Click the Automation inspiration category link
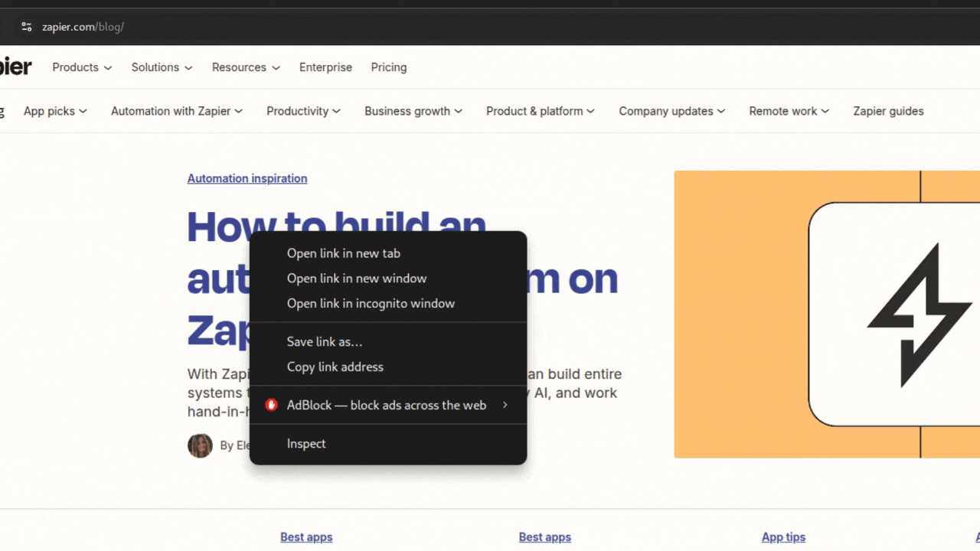Image resolution: width=980 pixels, height=551 pixels. coord(247,178)
